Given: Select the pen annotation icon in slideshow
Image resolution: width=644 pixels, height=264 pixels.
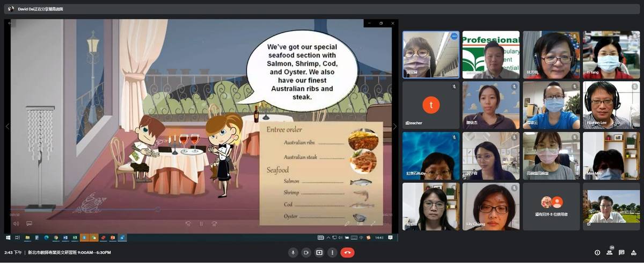Looking at the screenshot, I should [x=347, y=224].
